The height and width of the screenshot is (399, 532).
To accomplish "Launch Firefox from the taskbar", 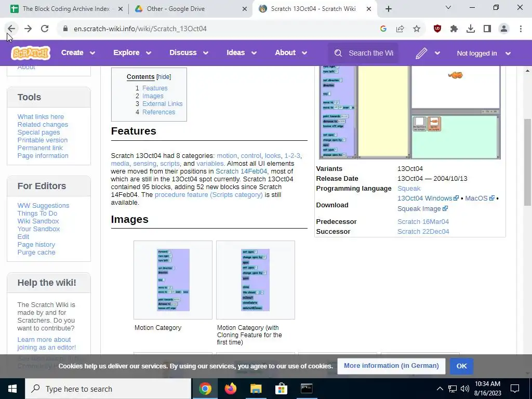I will 231,389.
